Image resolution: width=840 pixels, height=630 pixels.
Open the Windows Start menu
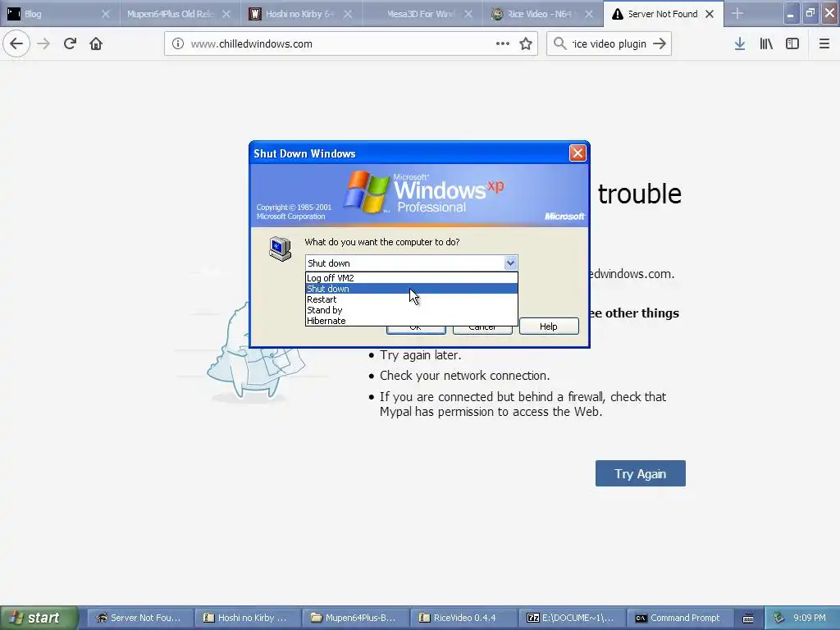click(39, 618)
